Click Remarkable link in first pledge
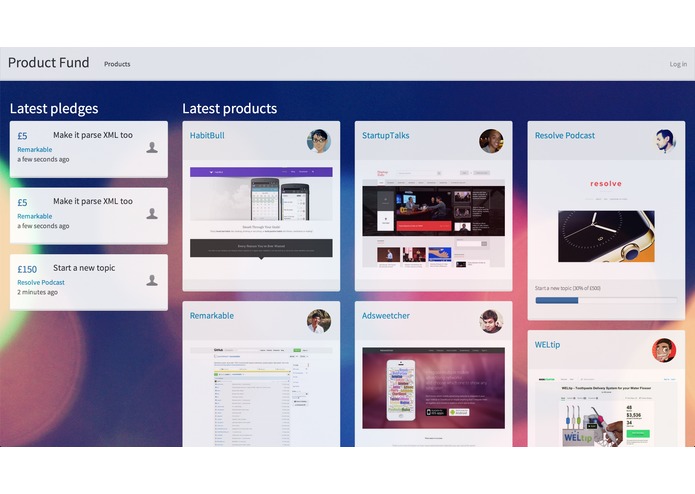The image size is (695, 494). click(35, 150)
